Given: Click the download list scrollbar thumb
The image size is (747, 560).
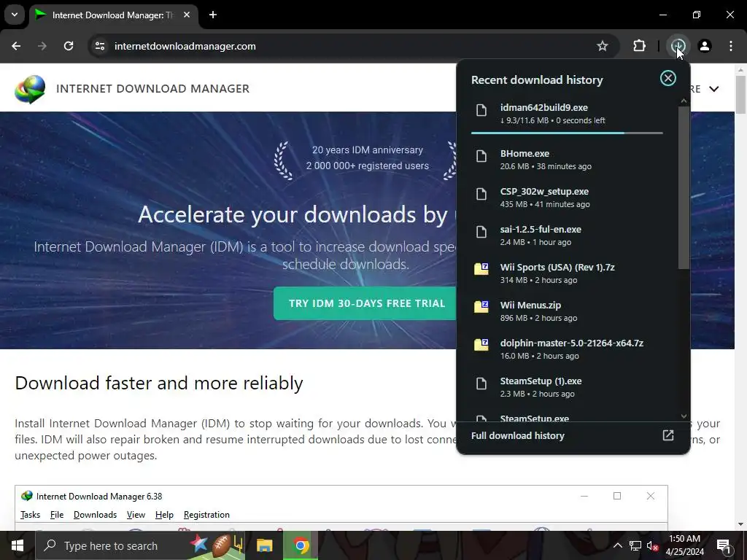Looking at the screenshot, I should click(684, 187).
